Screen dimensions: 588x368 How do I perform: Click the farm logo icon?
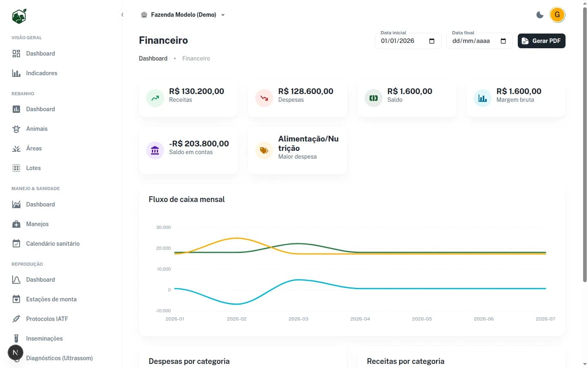19,16
